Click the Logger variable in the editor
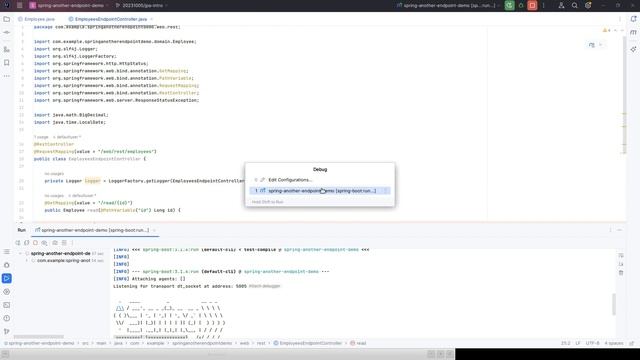 (x=92, y=181)
